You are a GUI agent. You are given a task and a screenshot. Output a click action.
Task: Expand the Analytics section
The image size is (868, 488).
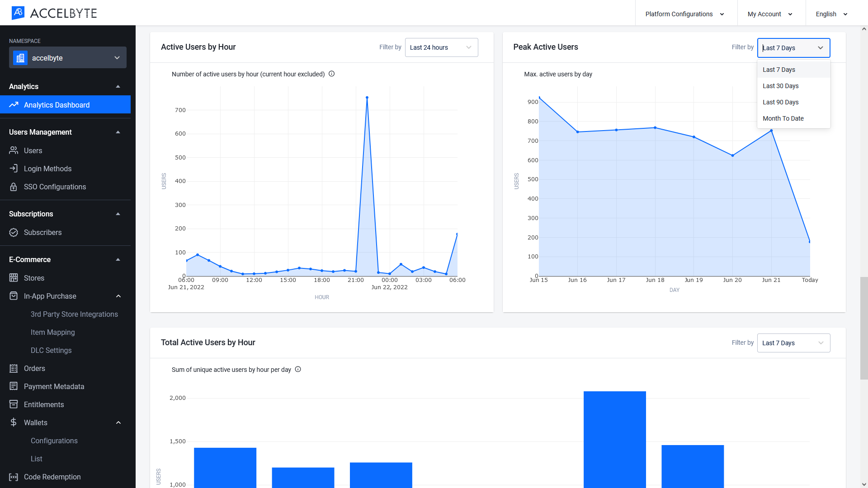pos(118,86)
